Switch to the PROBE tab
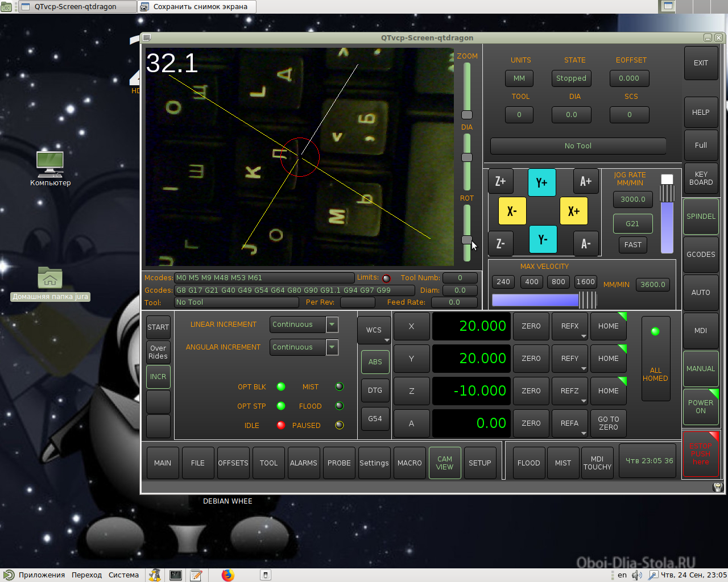728x582 pixels. pyautogui.click(x=339, y=463)
